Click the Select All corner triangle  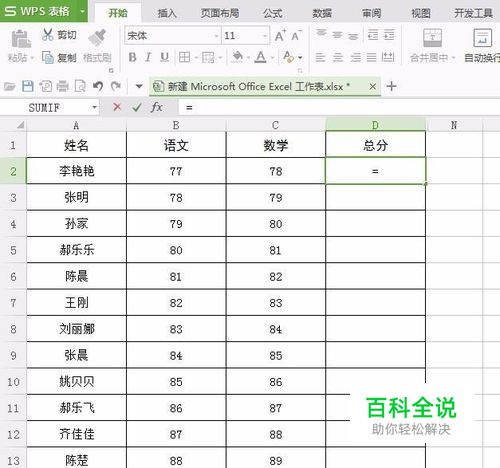20,125
